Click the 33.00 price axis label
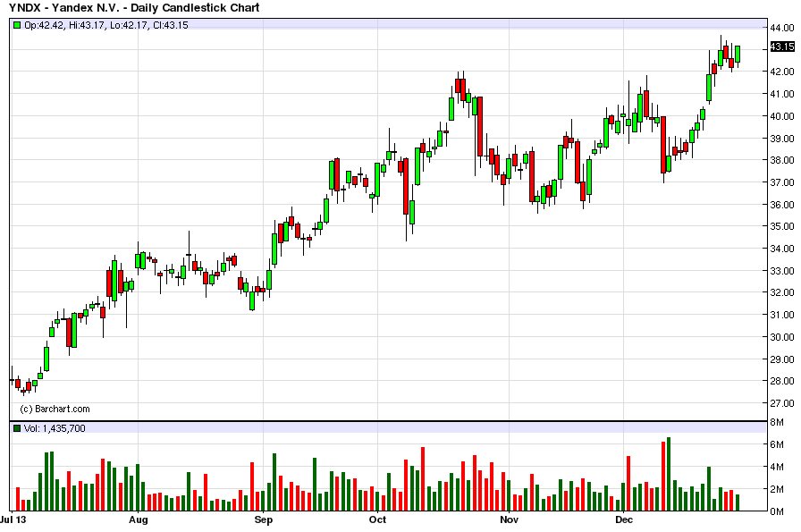This screenshot has width=801, height=532. 782,271
